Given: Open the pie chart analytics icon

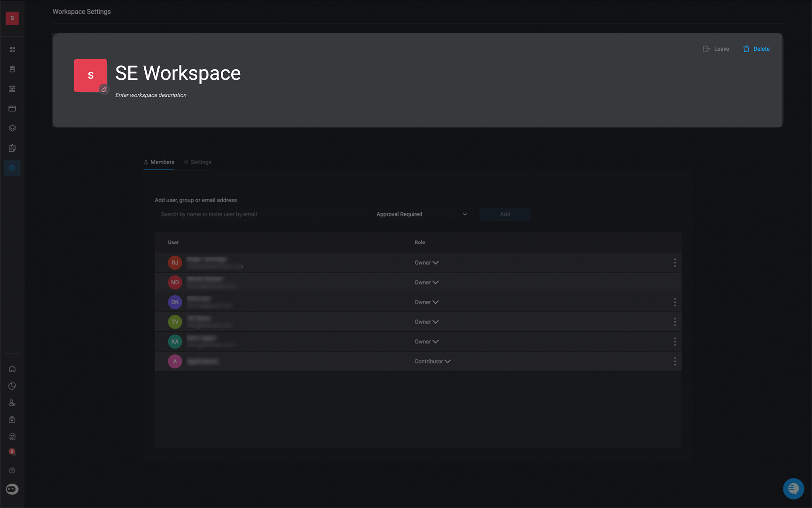Looking at the screenshot, I should 12,386.
